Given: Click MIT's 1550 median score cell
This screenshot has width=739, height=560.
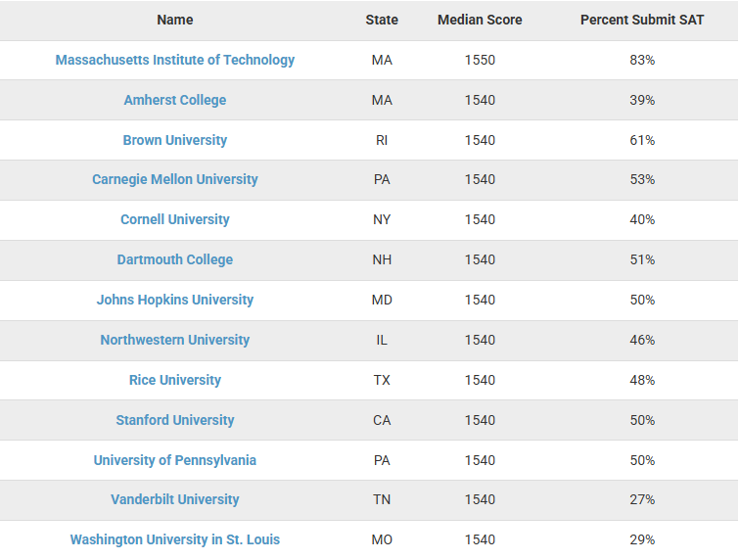Looking at the screenshot, I should [x=480, y=60].
